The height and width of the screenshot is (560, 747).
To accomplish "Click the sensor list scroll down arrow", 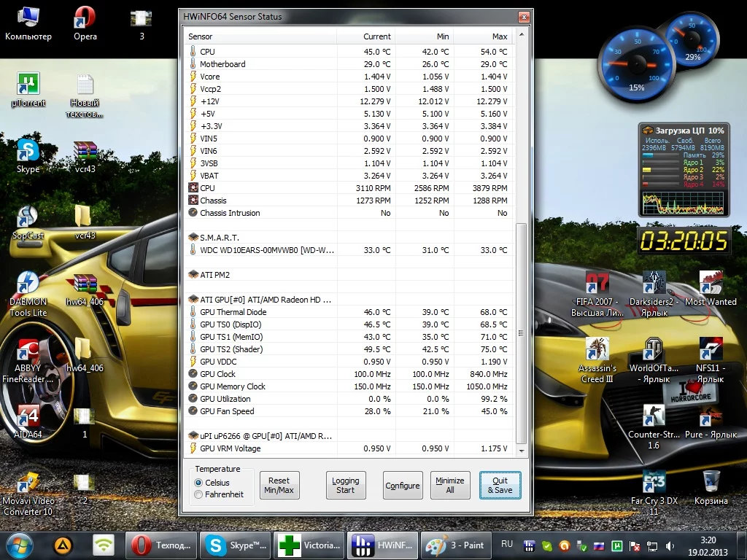I will tap(522, 450).
